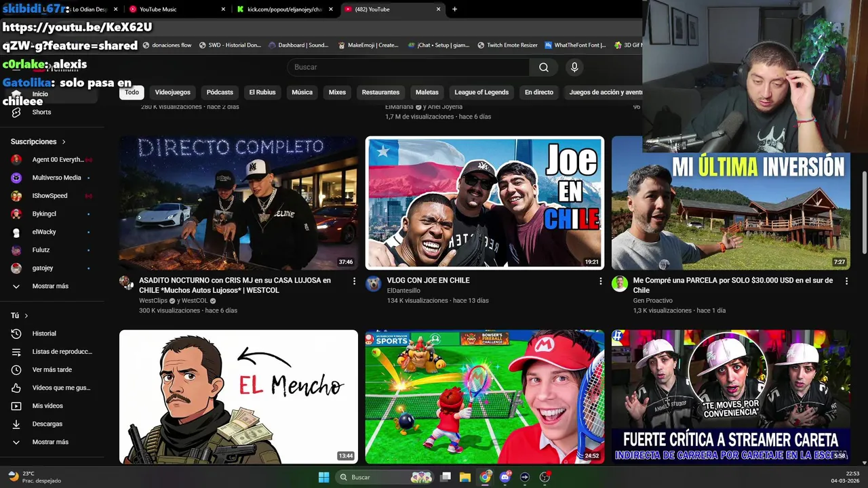This screenshot has width=868, height=488.
Task: Select the El Rubius filter chip
Action: (x=262, y=92)
